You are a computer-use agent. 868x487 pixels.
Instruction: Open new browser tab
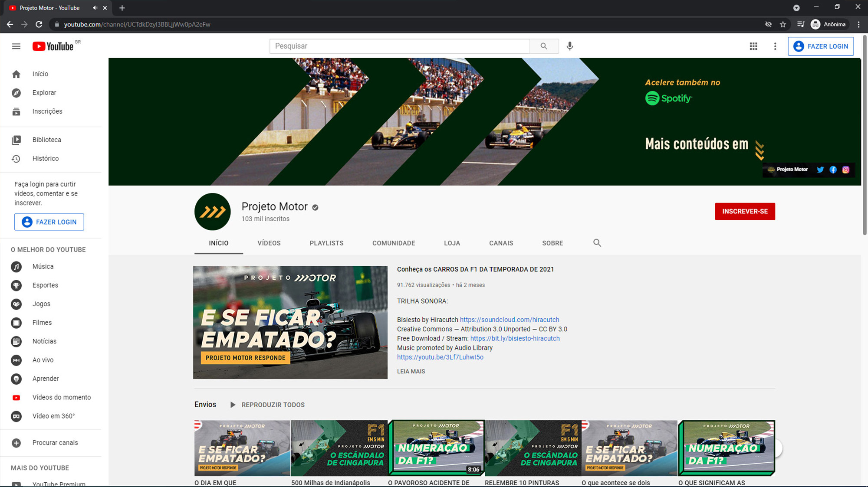pos(122,8)
